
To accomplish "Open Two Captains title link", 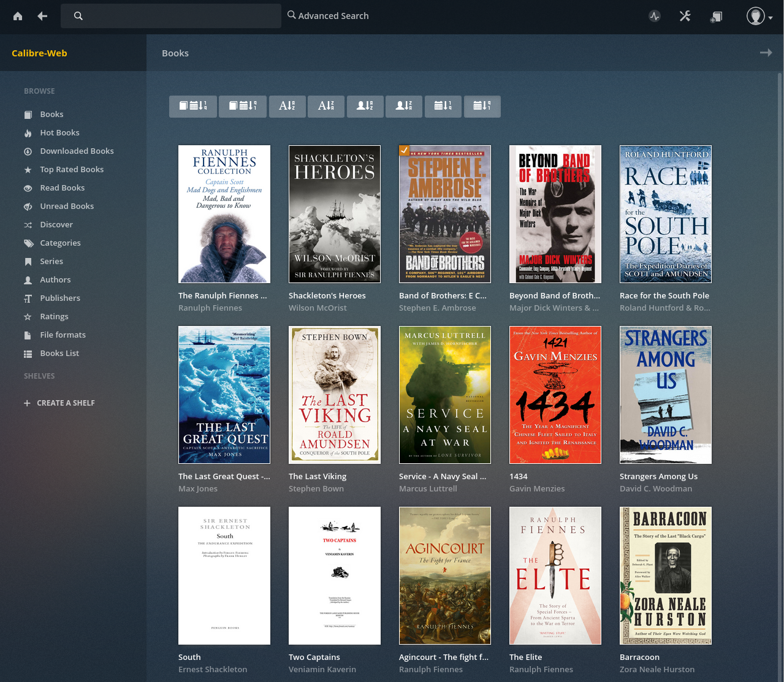I will tap(314, 657).
